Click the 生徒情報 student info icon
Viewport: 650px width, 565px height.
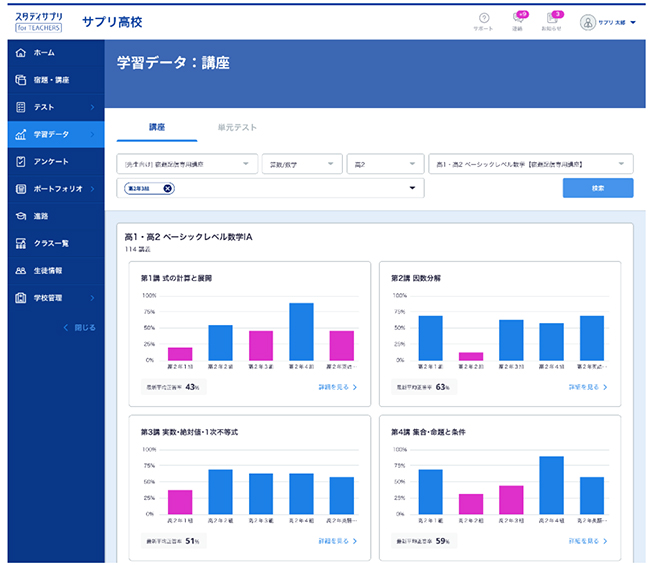21,270
